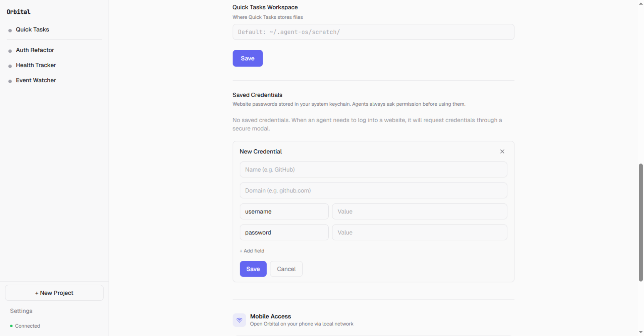The width and height of the screenshot is (644, 336).
Task: Click the password Value field
Action: click(419, 232)
